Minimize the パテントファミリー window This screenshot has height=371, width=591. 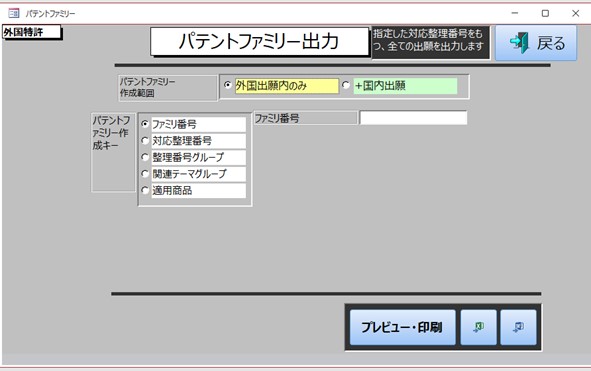[514, 13]
